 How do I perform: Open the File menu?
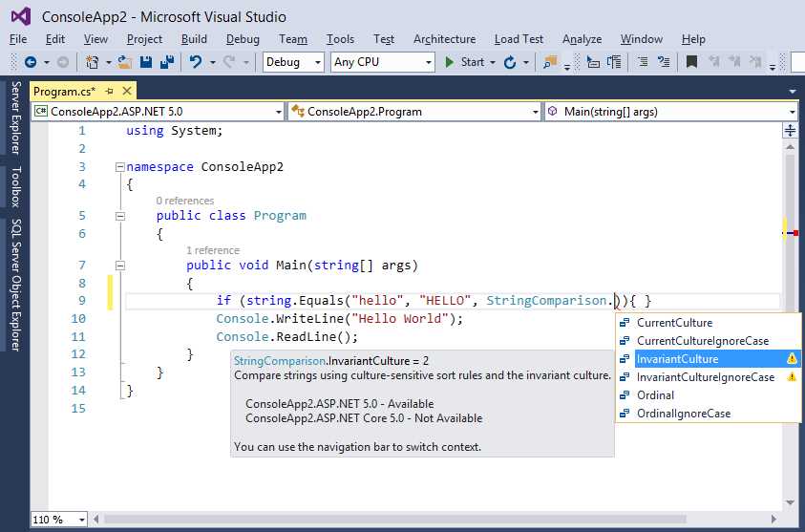click(x=18, y=39)
